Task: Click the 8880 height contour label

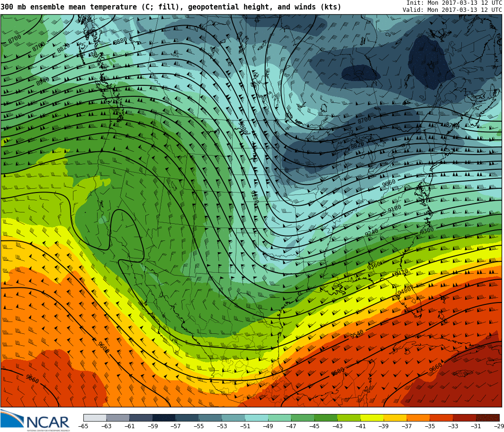Action: [x=120, y=41]
